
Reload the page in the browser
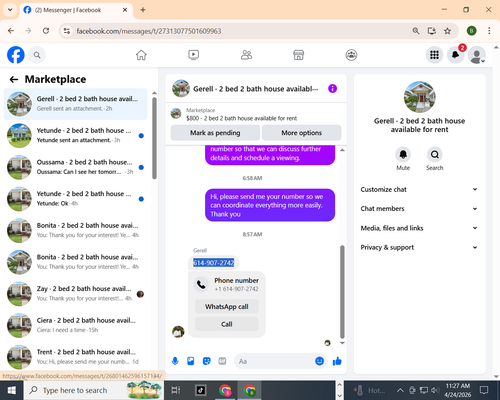[46, 31]
